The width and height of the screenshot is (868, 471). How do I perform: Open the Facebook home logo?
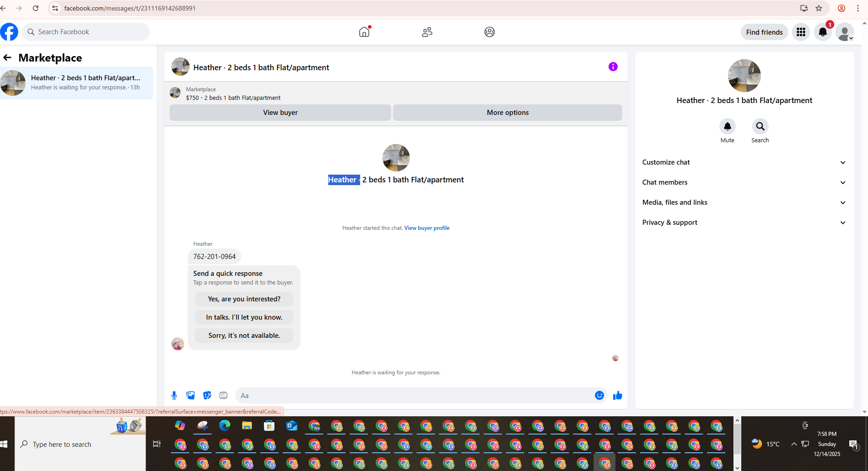[x=9, y=32]
